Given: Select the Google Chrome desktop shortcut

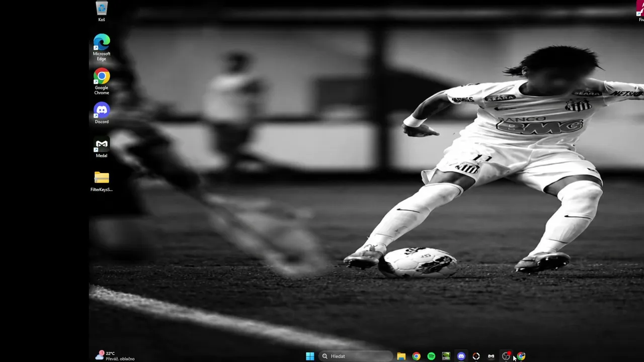Looking at the screenshot, I should point(102,81).
